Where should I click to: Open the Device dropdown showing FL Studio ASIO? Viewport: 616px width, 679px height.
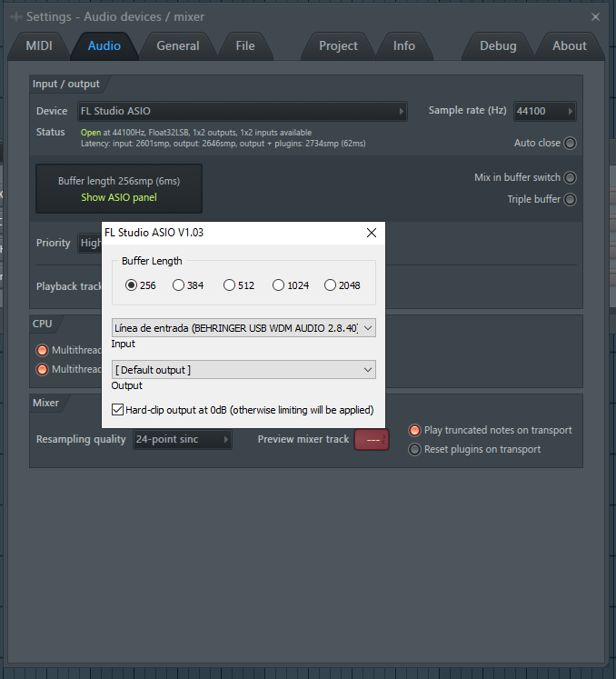(243, 111)
